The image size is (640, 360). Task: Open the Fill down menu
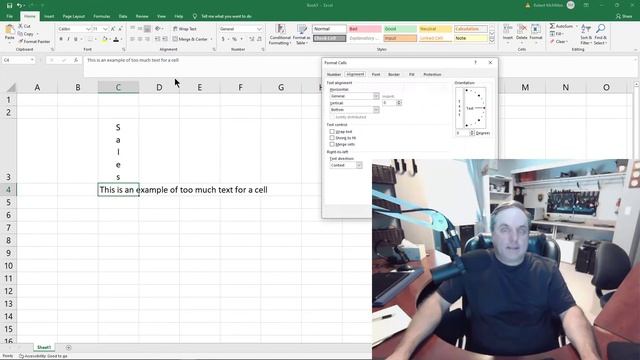pyautogui.click(x=557, y=34)
